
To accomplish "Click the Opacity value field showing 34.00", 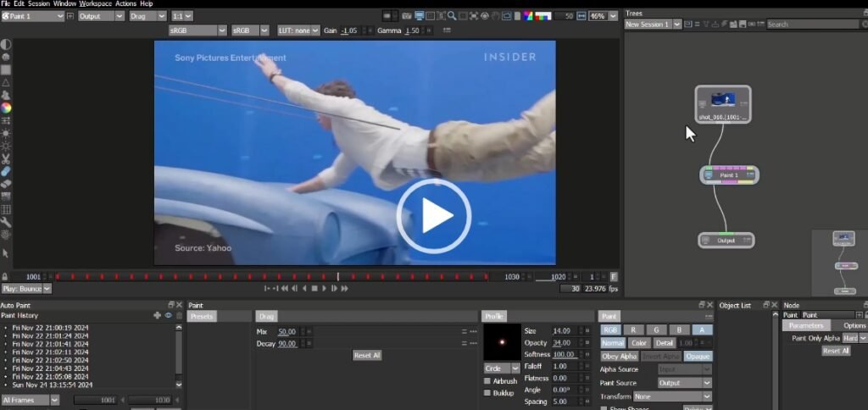I will (x=563, y=343).
